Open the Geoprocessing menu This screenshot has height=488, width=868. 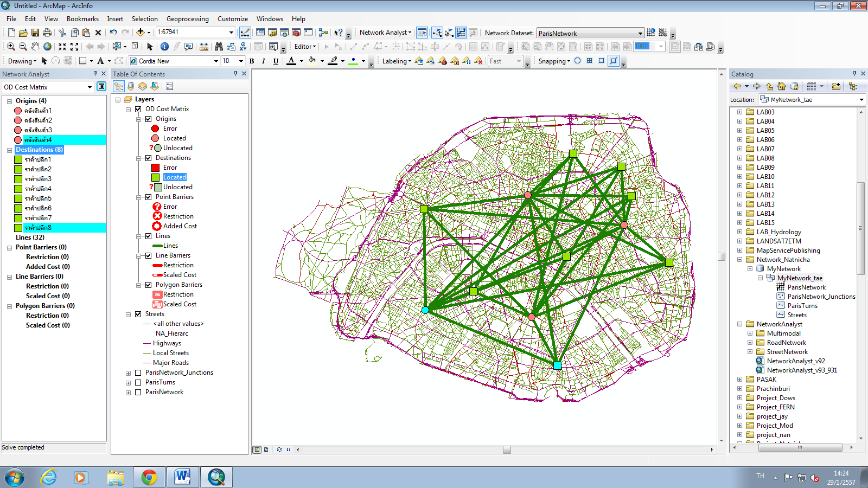pos(187,18)
